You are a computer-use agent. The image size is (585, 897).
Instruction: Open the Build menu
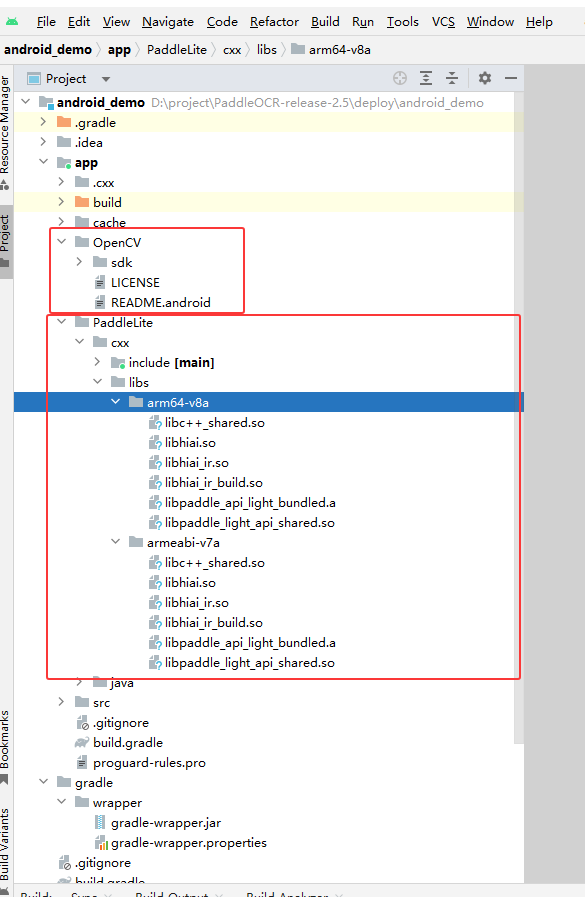pos(325,22)
